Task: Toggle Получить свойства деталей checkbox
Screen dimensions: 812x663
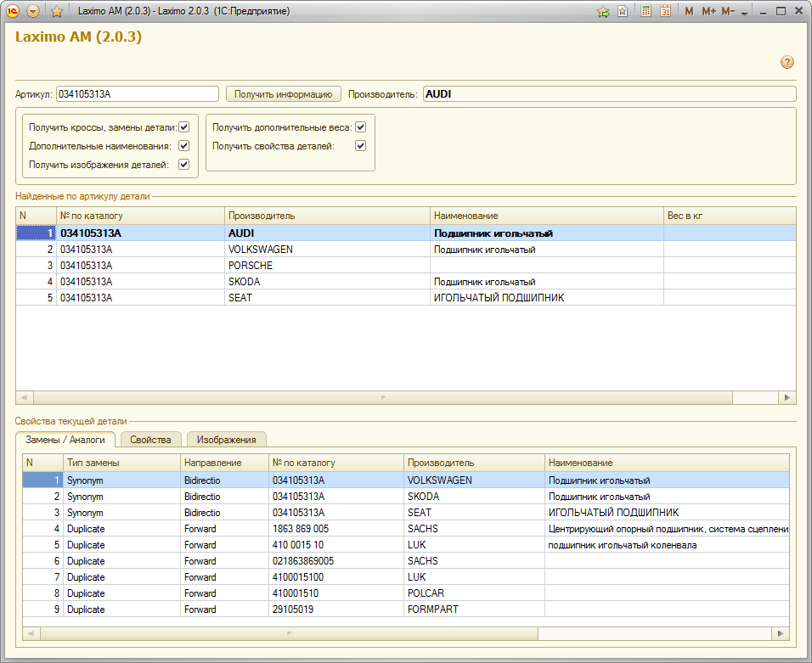Action: pos(360,145)
